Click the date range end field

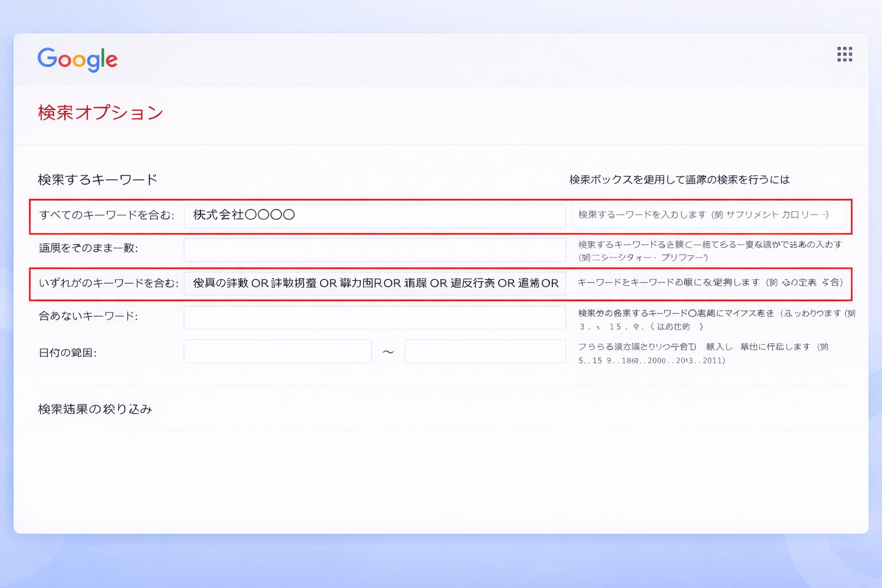tap(485, 351)
